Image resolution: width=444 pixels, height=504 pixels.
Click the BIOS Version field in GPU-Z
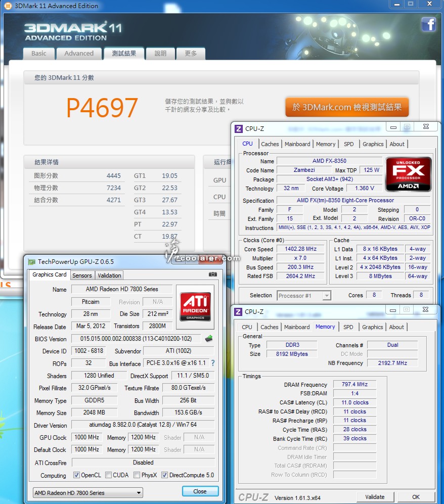pyautogui.click(x=136, y=339)
